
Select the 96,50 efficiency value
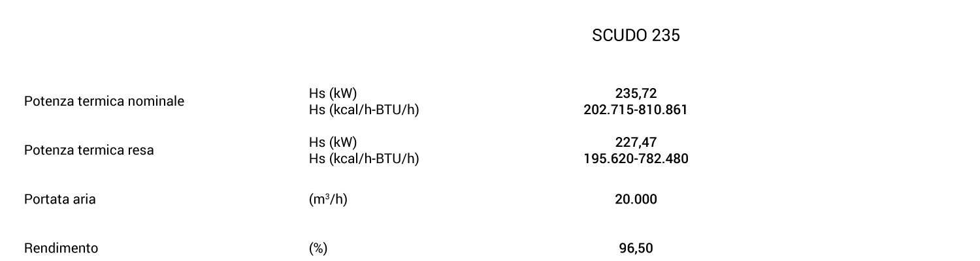pyautogui.click(x=636, y=248)
